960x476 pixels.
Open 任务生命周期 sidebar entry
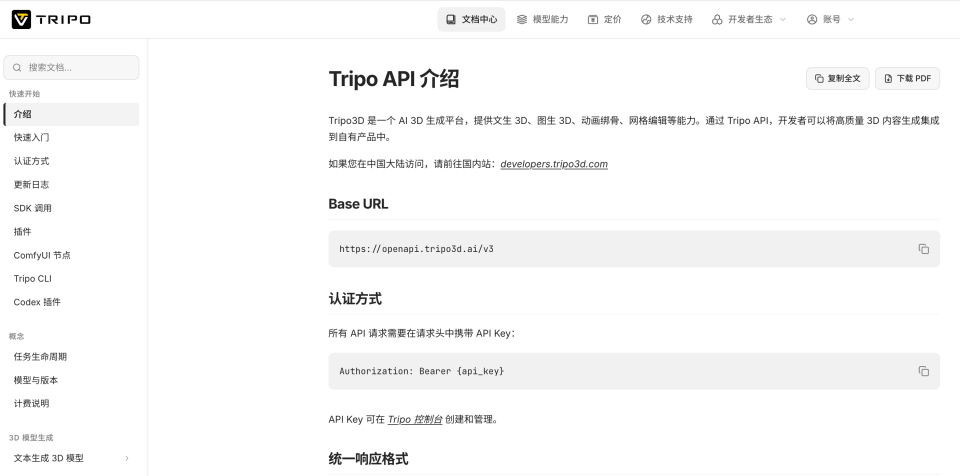[x=72, y=357]
